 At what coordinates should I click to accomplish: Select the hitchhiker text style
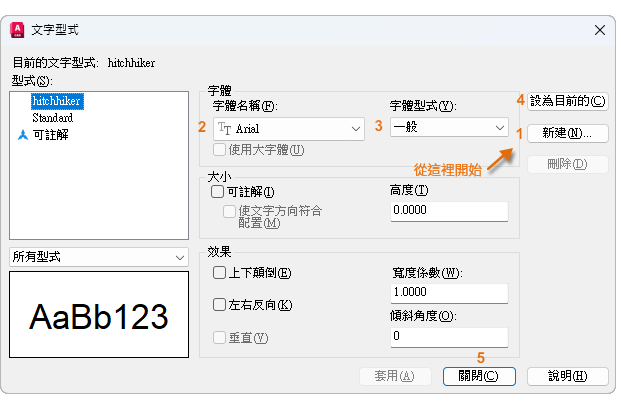tap(56, 101)
